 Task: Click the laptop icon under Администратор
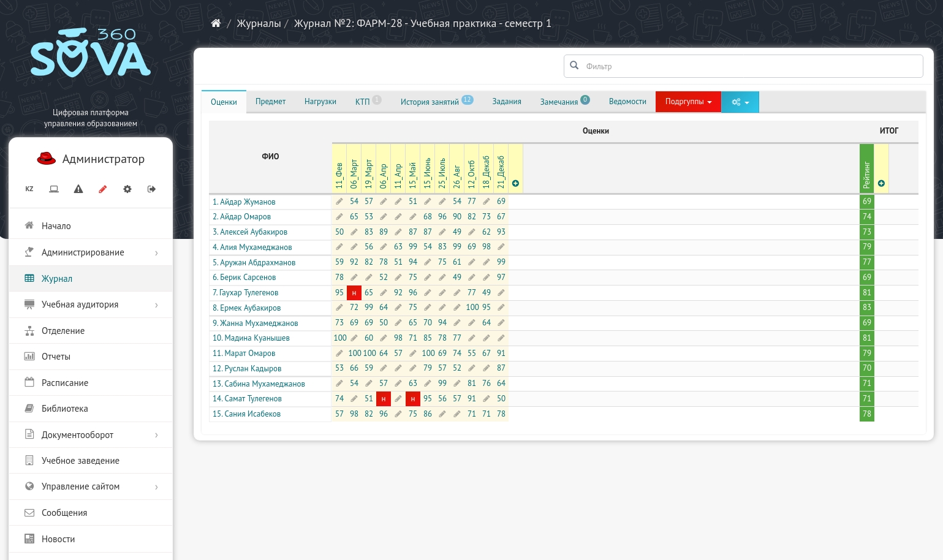click(x=54, y=189)
